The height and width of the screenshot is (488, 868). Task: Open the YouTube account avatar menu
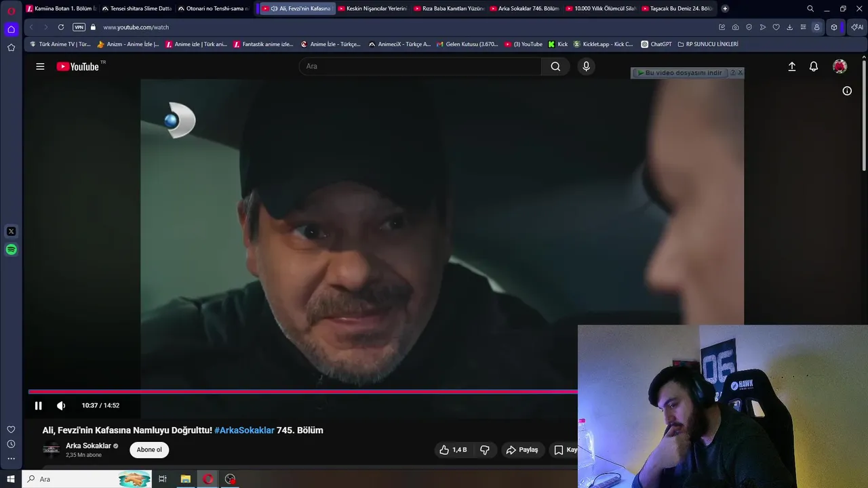point(840,66)
